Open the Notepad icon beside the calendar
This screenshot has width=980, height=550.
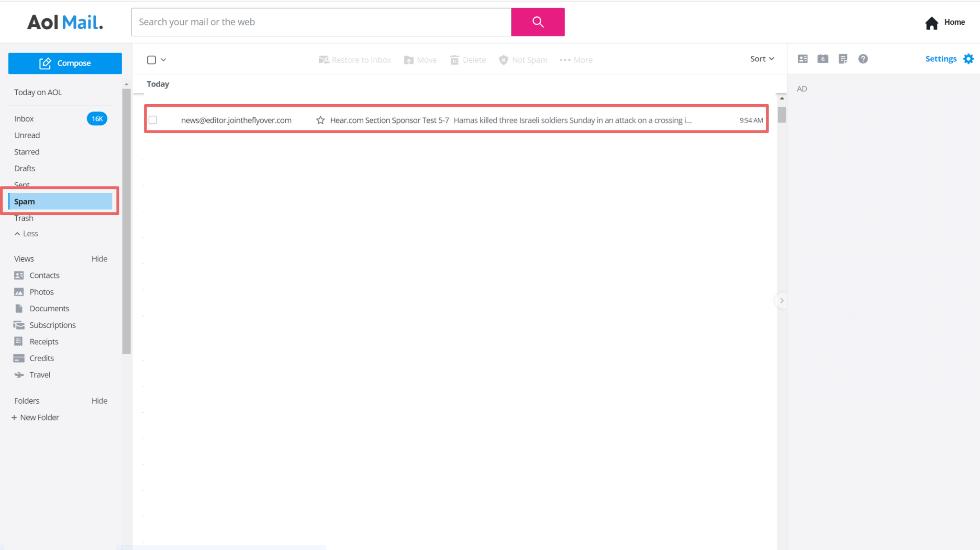(x=843, y=58)
